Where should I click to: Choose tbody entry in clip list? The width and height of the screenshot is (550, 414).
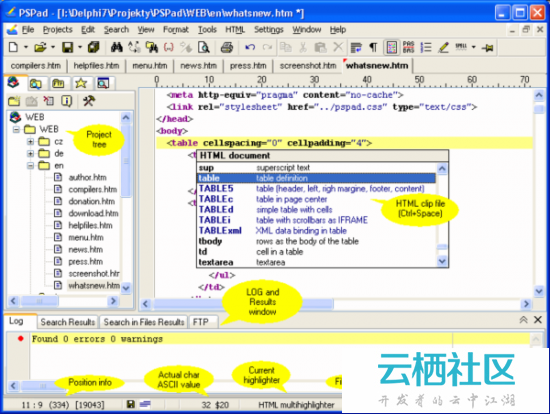tap(316, 241)
